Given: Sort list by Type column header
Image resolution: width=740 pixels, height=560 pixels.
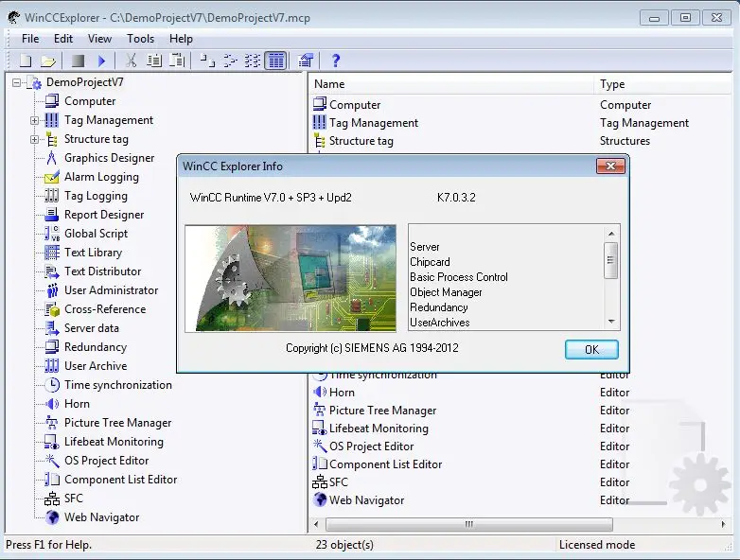Looking at the screenshot, I should coord(663,84).
